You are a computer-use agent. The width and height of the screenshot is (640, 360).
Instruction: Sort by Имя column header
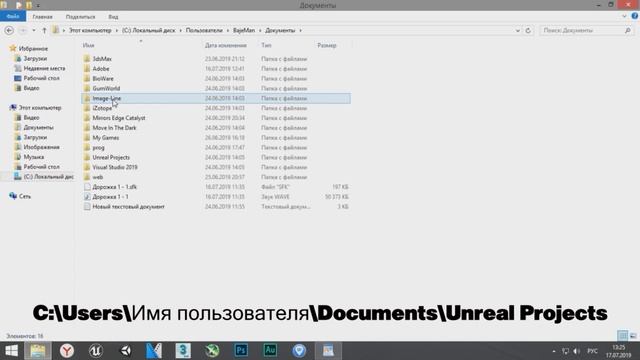point(88,45)
